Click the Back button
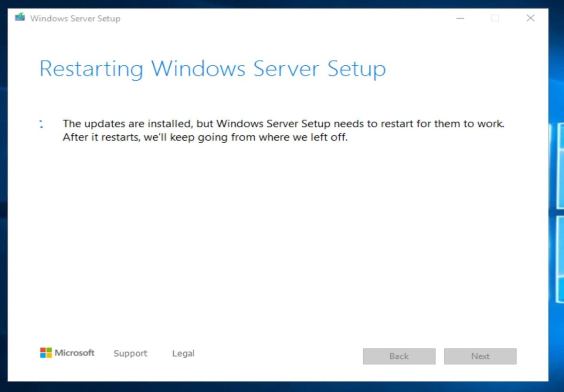564x392 pixels. point(399,356)
